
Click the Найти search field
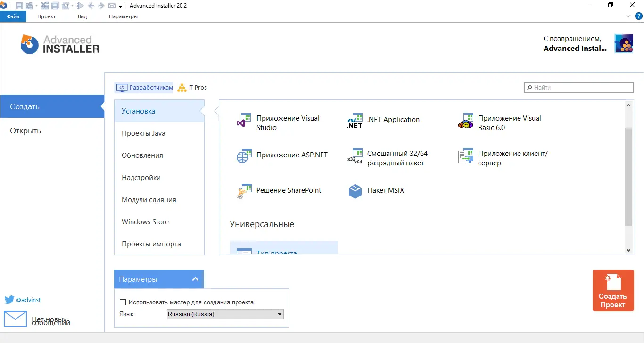point(579,88)
